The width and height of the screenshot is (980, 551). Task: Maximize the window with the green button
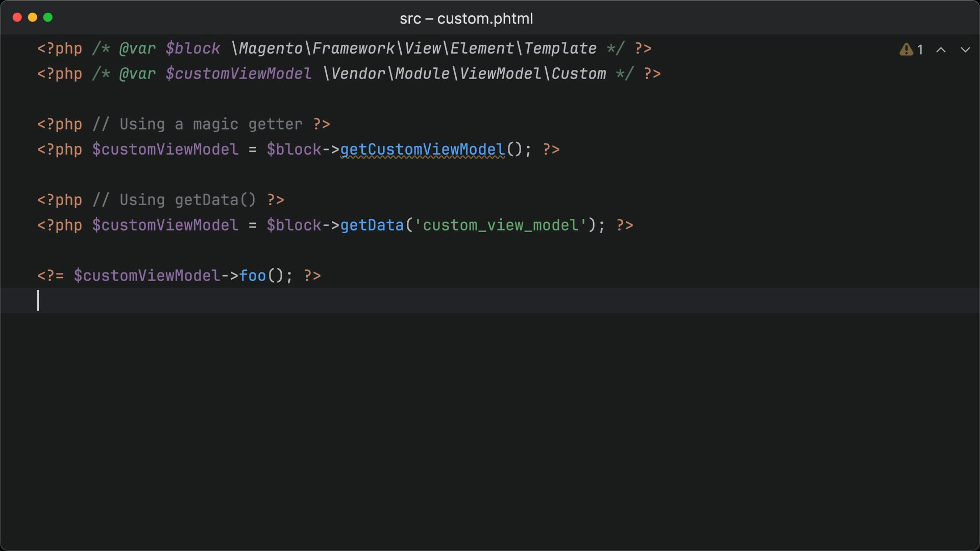point(48,17)
